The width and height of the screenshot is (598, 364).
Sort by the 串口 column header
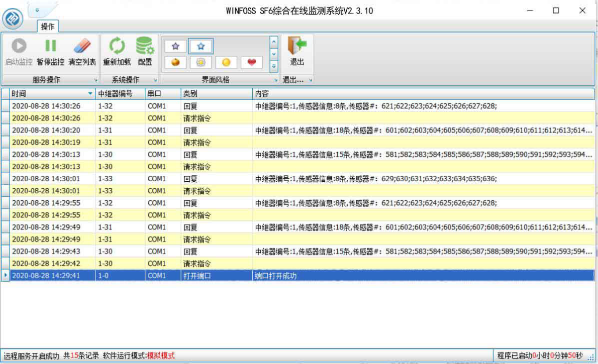[x=163, y=93]
